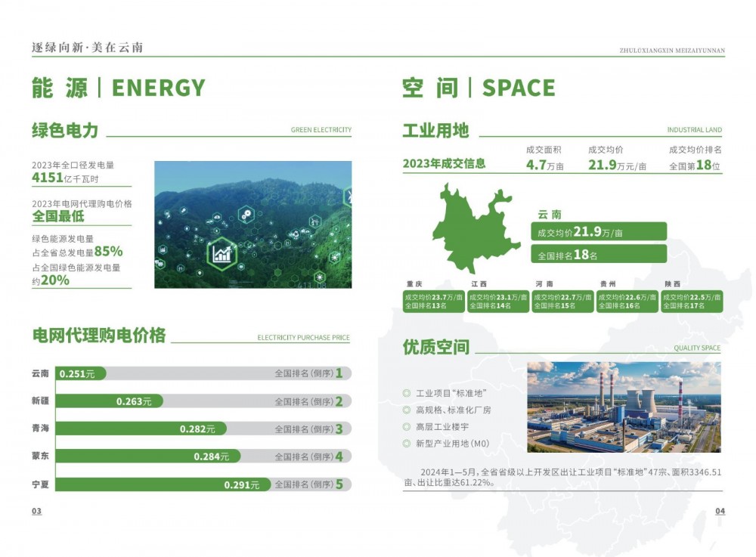756x557 pixels.
Task: Select the 全国排名(倒序)4 label
Action: point(308,456)
